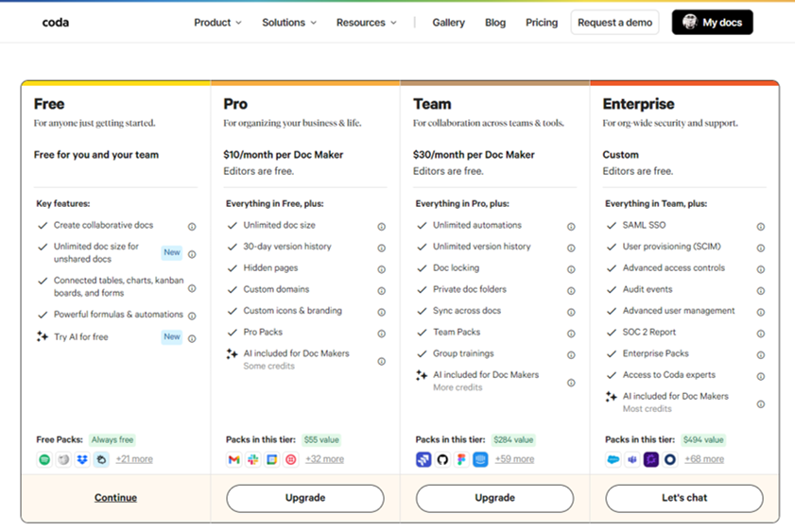Click the Salesforce pack icon in Enterprise tier
Screen dimensions: 795x532
click(x=613, y=459)
